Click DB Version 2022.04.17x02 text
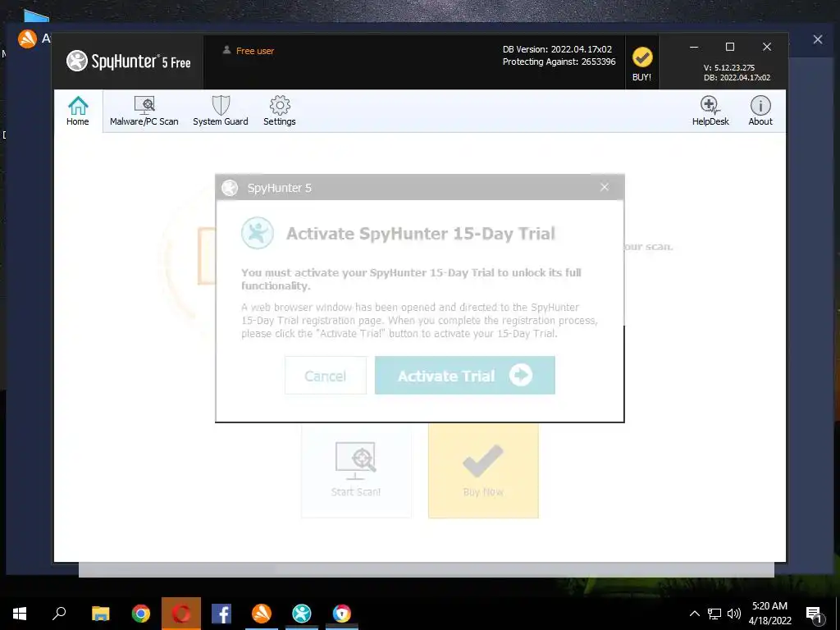Image resolution: width=840 pixels, height=630 pixels. [557, 49]
